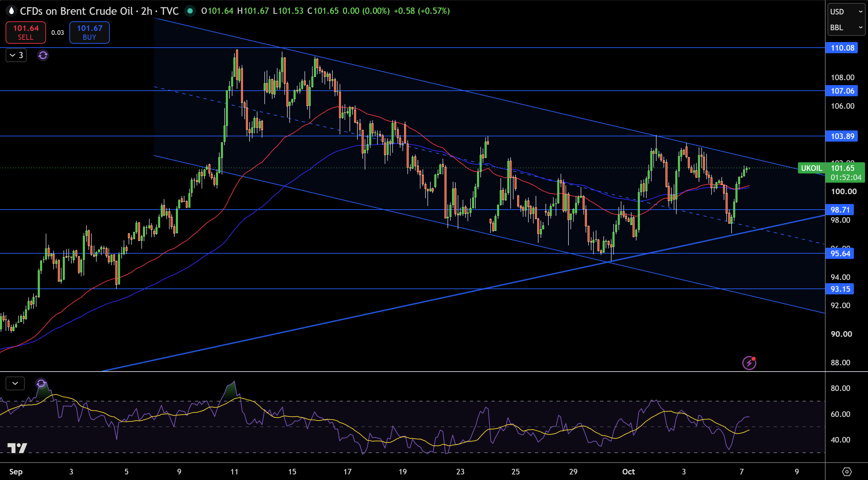This screenshot has width=868, height=480.
Task: Select the 103.89 horizontal line price label
Action: pyautogui.click(x=841, y=136)
